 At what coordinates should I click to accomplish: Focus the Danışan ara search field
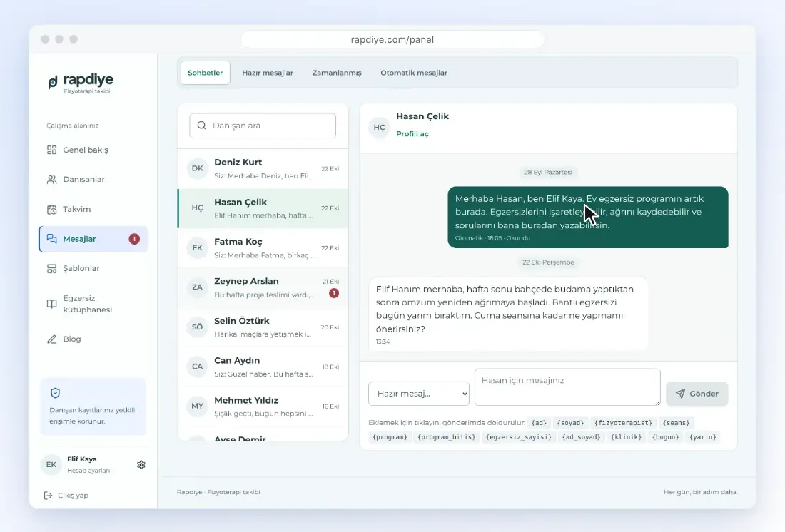(x=263, y=126)
